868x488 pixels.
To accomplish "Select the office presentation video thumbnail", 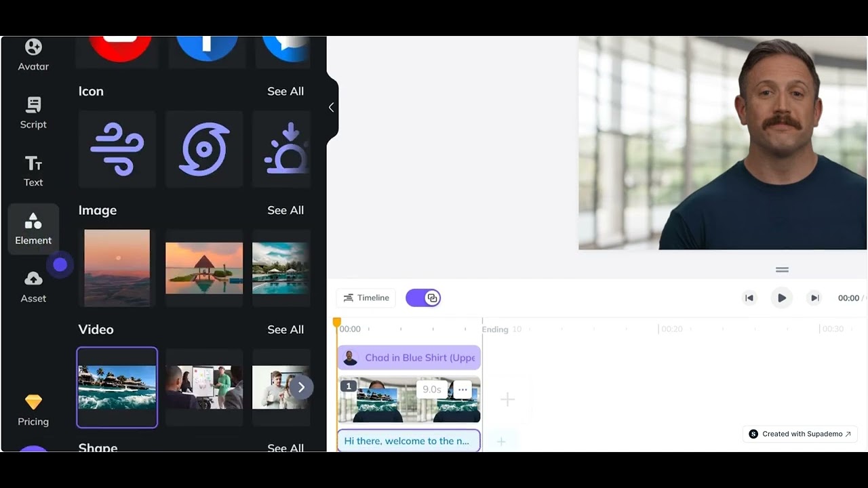I will (x=204, y=388).
